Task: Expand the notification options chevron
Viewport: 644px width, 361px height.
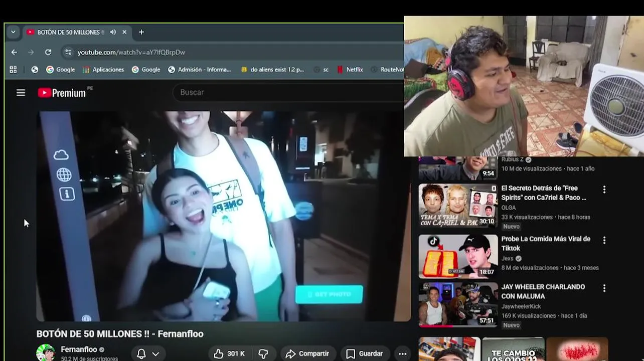Action: 155,353
